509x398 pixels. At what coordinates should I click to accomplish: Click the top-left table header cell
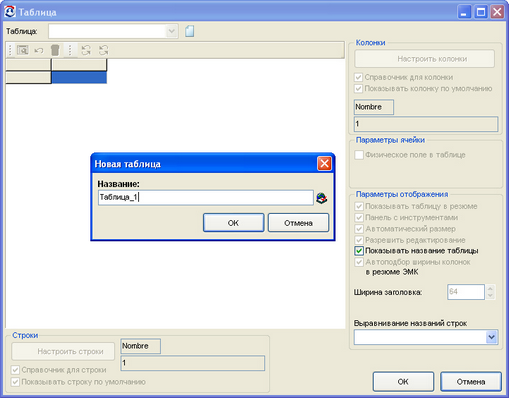click(28, 65)
